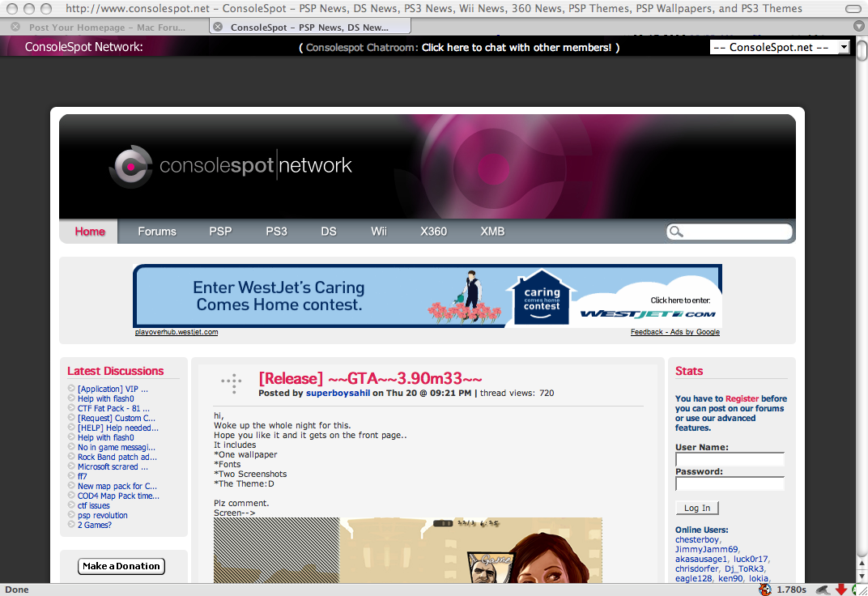Open the PS3 section
Viewport: 868px width, 596px height.
pos(276,232)
